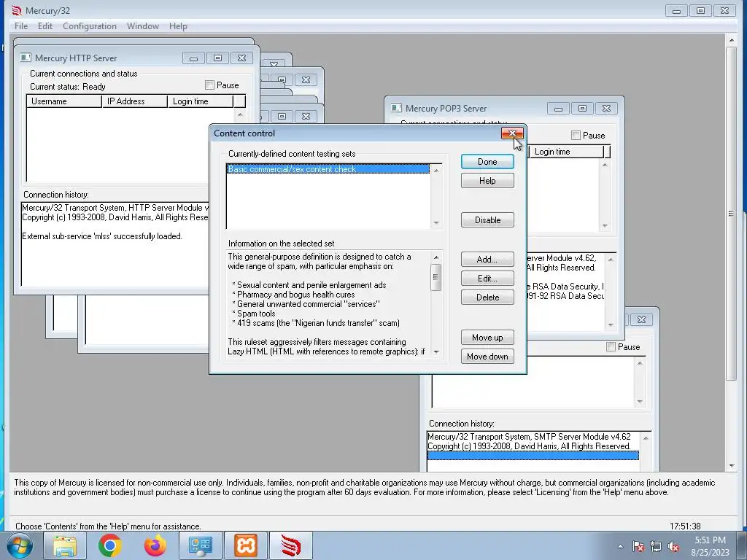Click Login time column header in HTTP Server

pyautogui.click(x=201, y=101)
